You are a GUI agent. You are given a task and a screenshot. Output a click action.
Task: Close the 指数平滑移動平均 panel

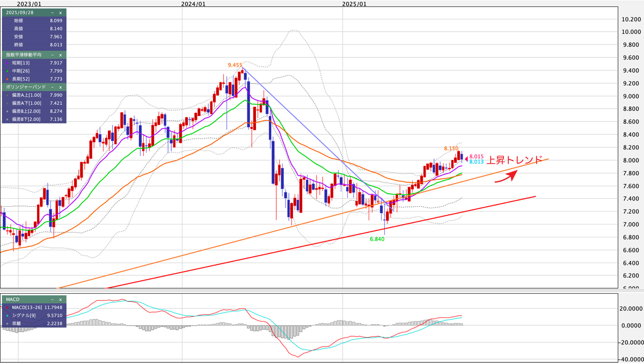[x=60, y=55]
